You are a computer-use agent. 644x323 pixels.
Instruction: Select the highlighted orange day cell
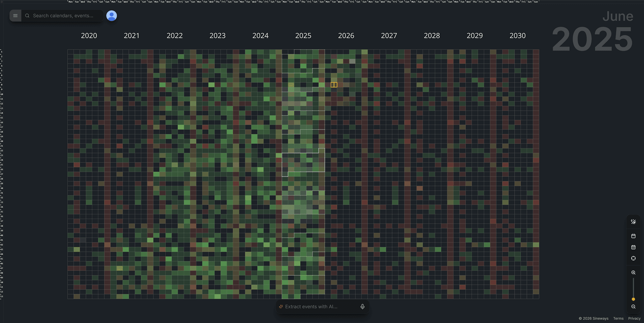334,84
